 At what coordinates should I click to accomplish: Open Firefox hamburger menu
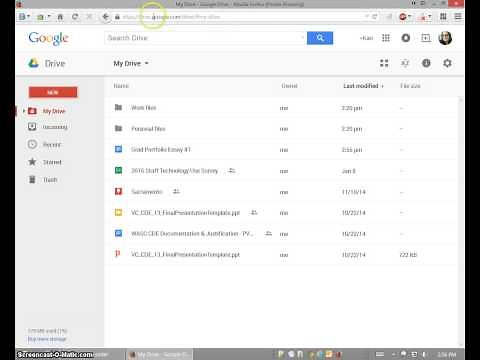point(458,16)
